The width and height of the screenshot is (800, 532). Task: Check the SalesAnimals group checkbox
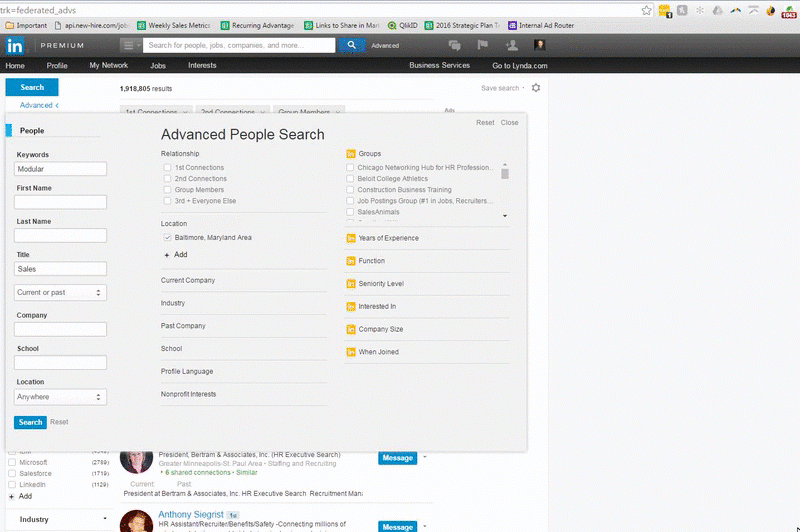tap(350, 212)
